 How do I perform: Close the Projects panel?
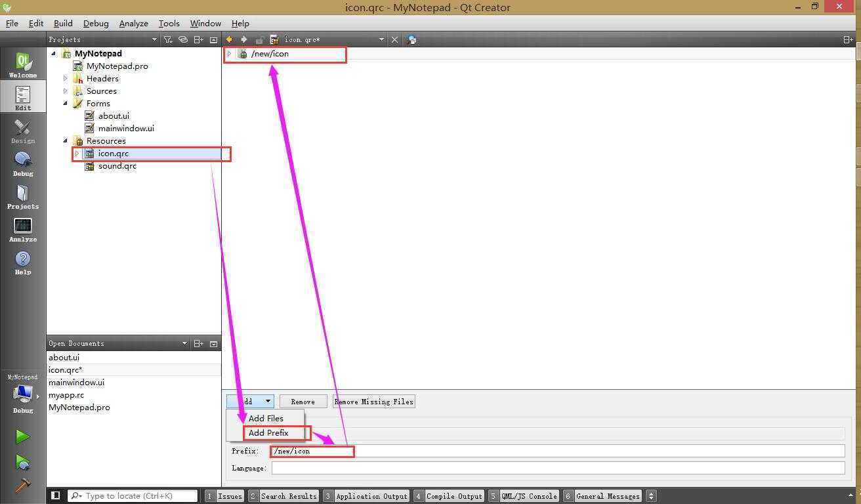tap(213, 39)
